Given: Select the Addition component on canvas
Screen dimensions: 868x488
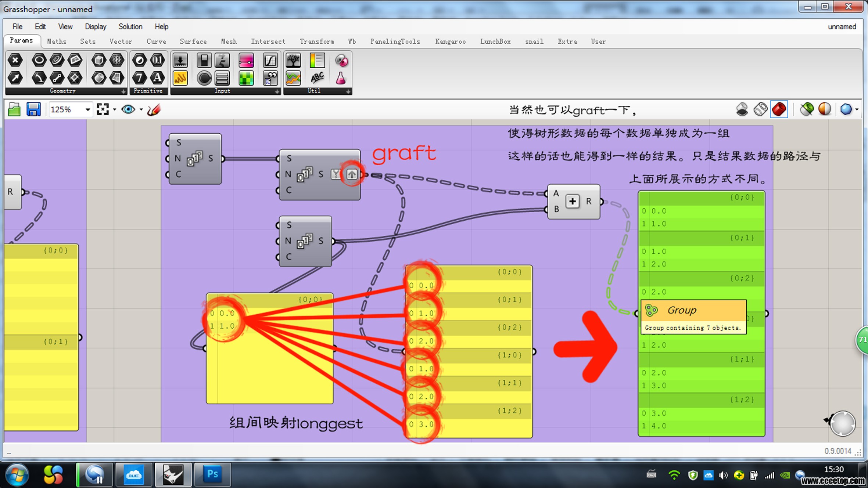Looking at the screenshot, I should 573,202.
